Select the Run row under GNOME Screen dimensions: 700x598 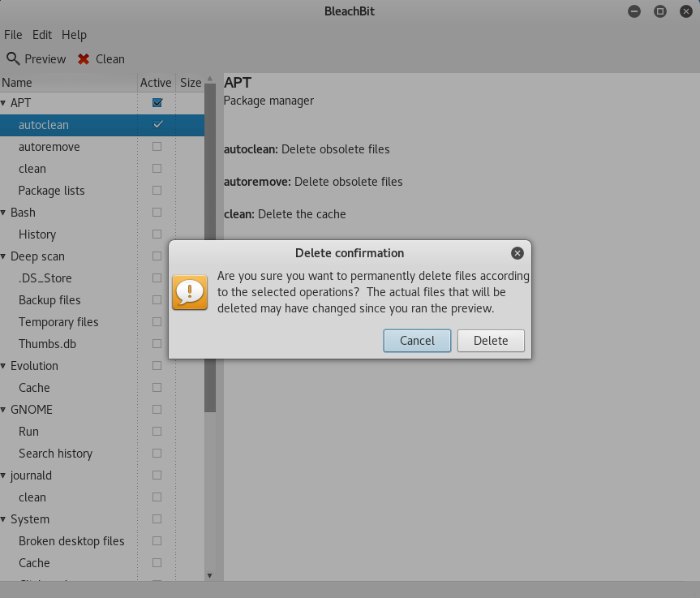(102, 432)
